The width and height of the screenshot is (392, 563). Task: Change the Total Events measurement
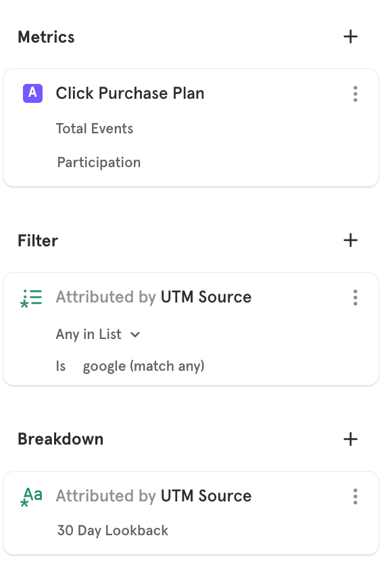(95, 129)
